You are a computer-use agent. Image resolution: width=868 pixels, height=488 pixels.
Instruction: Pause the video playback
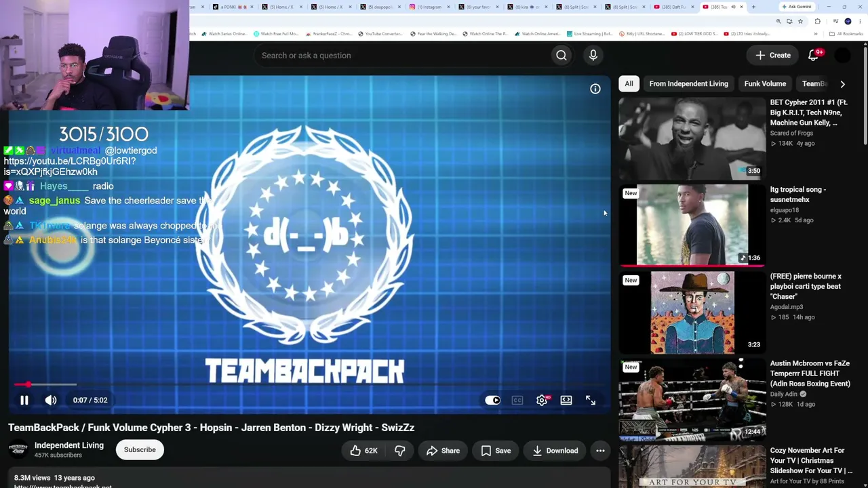click(24, 400)
